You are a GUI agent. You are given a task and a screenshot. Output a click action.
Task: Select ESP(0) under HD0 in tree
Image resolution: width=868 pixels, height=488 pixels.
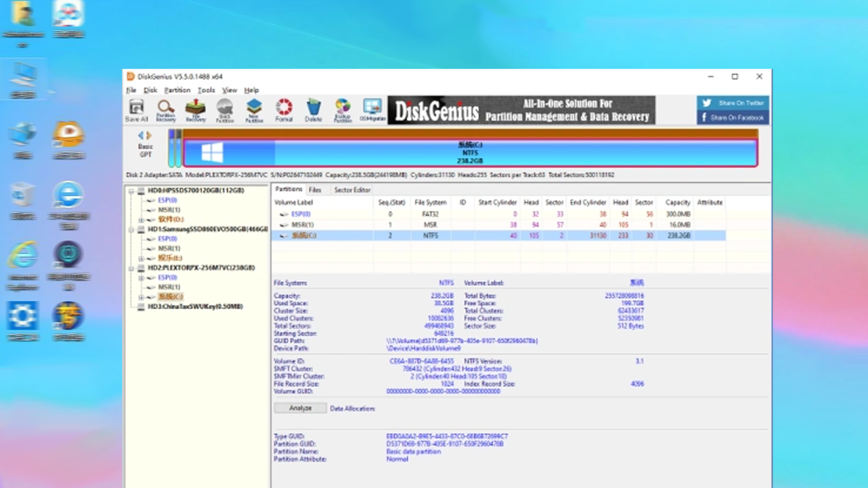[168, 200]
